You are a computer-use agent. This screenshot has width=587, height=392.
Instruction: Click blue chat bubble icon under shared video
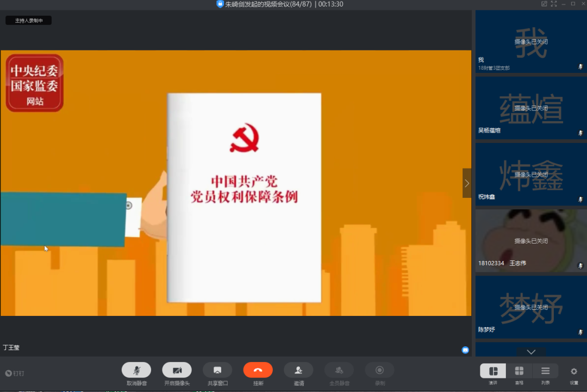(x=465, y=350)
